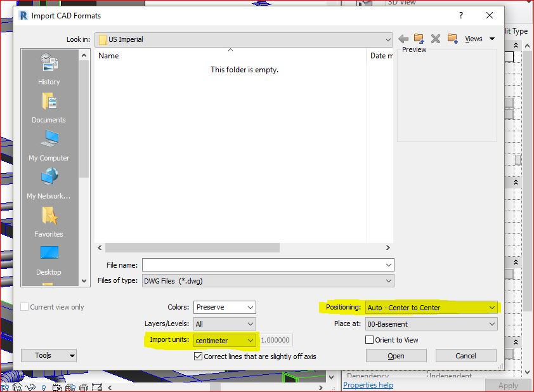
Task: Click file list scroll left arrow
Action: pyautogui.click(x=100, y=247)
